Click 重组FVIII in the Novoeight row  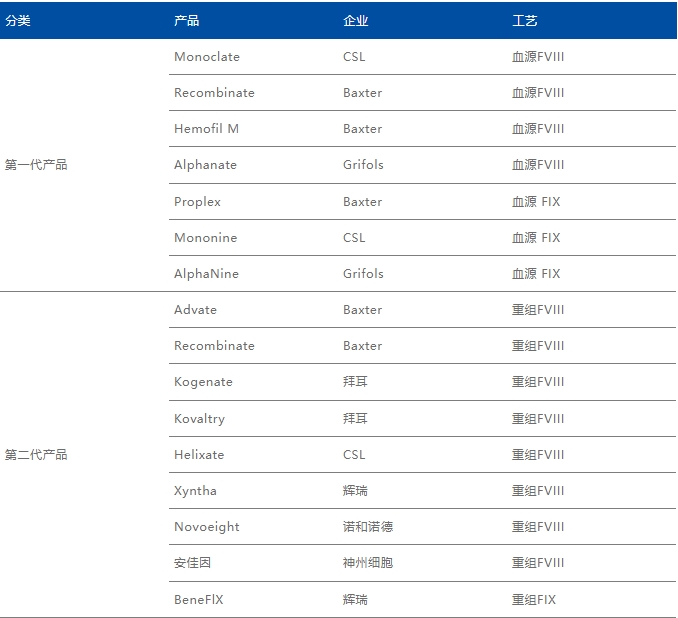click(x=538, y=527)
